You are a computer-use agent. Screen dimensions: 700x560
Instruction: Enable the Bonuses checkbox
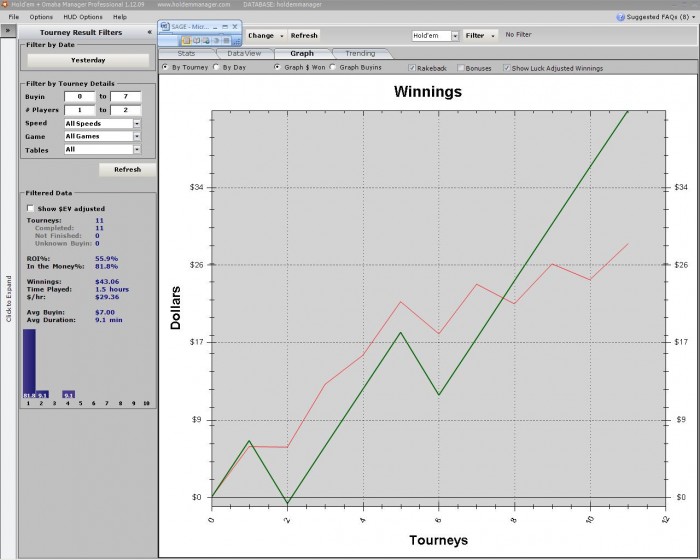point(461,68)
